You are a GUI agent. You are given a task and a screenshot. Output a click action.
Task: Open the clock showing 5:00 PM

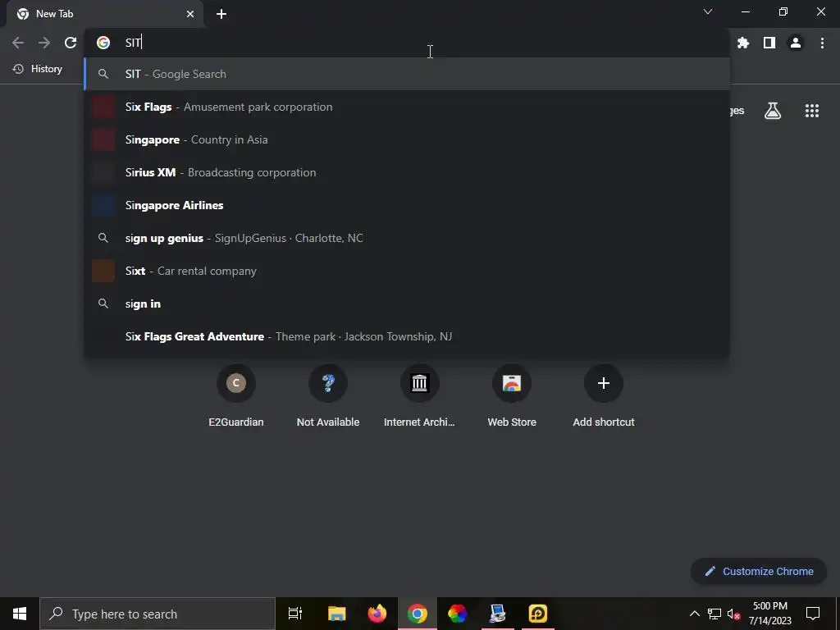769,614
